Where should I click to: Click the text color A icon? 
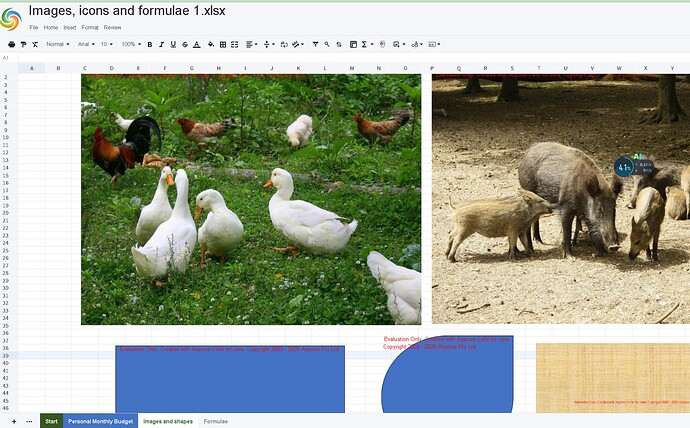[196, 44]
